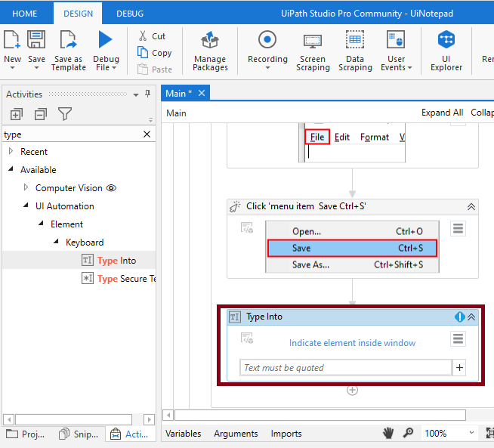
Task: Clear the activities search text
Action: coord(147,134)
